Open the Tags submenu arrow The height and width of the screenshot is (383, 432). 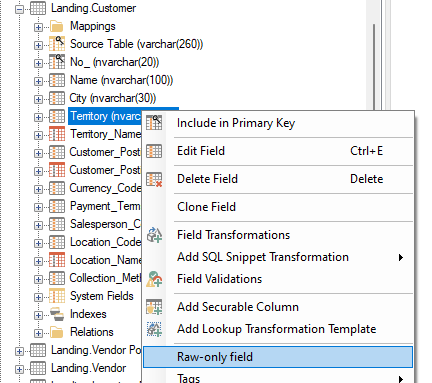[401, 379]
